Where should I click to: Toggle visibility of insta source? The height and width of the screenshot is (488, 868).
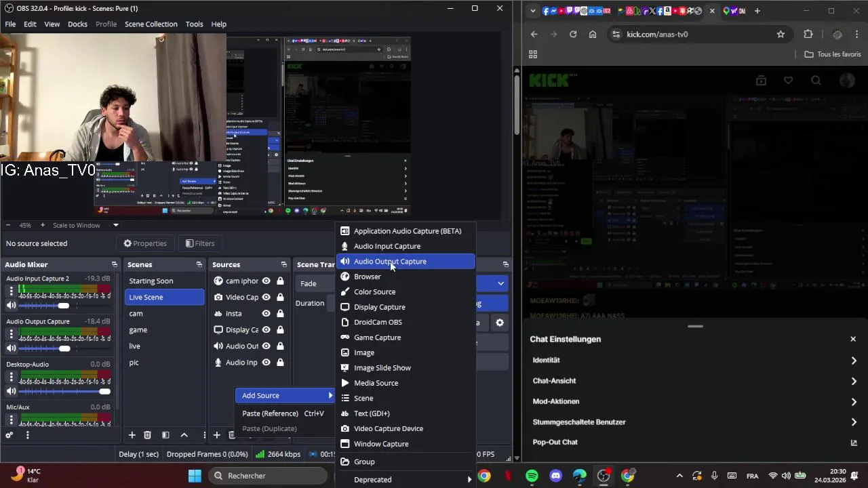click(266, 313)
